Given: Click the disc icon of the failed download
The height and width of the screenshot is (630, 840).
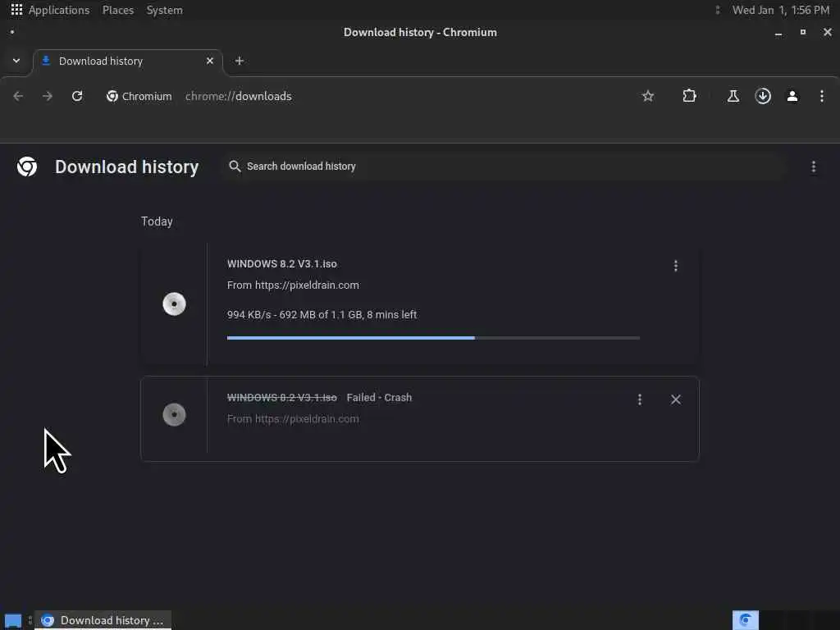Looking at the screenshot, I should [174, 414].
